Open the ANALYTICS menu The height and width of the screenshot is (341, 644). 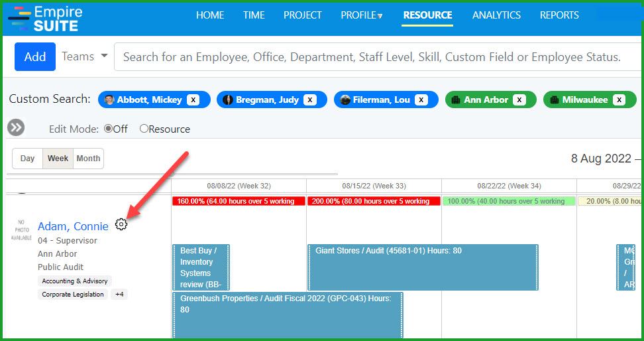tap(496, 15)
